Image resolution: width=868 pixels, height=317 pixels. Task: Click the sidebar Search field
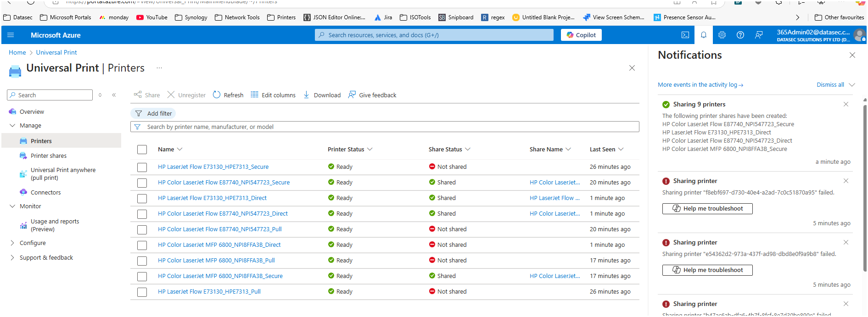pyautogui.click(x=50, y=95)
